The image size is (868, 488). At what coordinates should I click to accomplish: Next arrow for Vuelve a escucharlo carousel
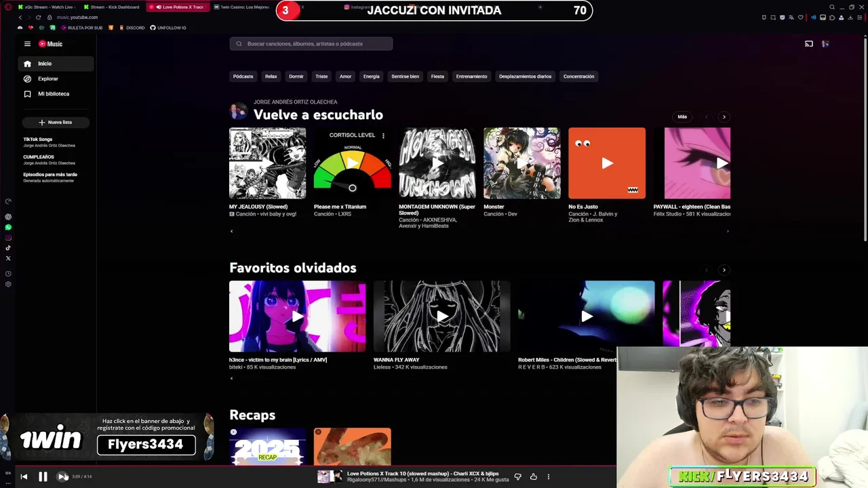[x=724, y=117]
